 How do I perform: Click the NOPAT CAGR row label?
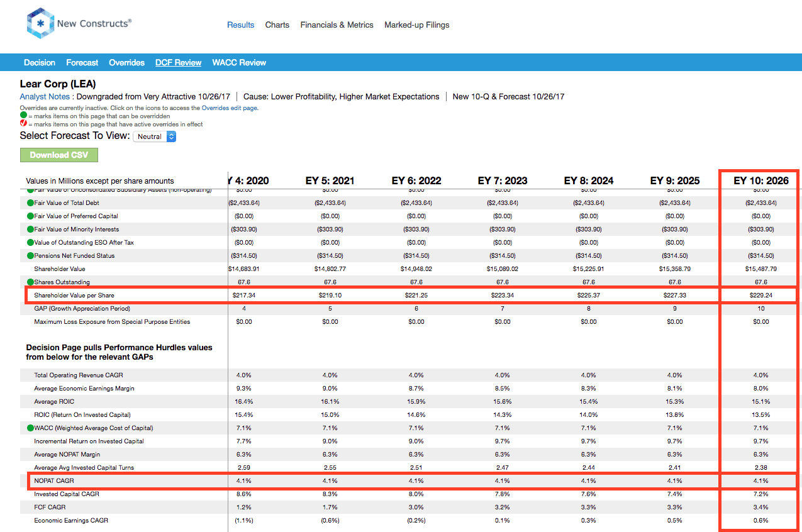[54, 480]
